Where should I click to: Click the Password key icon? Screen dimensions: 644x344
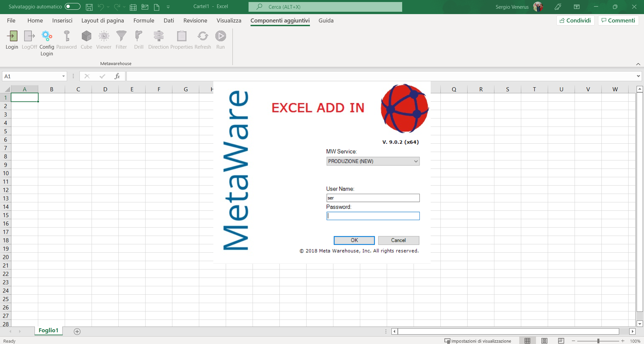[x=66, y=36]
